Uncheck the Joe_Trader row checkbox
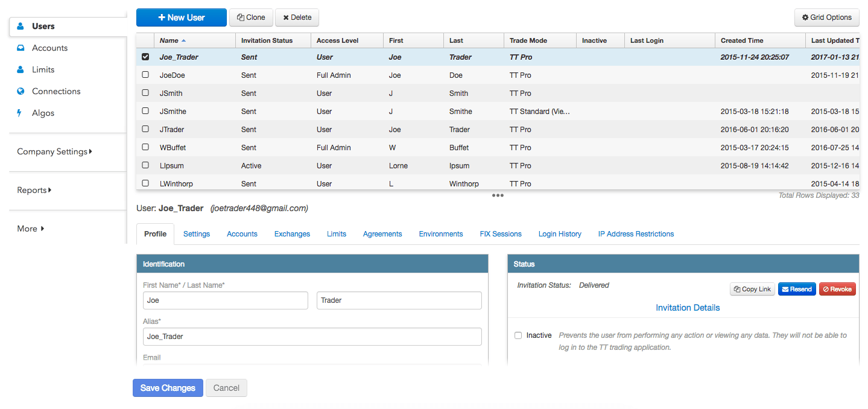 (145, 57)
